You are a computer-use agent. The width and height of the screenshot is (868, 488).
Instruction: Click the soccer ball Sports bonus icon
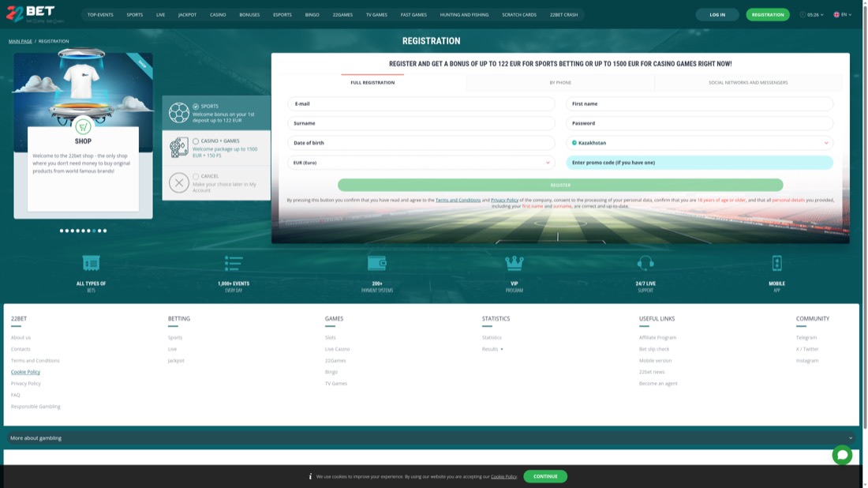point(179,112)
